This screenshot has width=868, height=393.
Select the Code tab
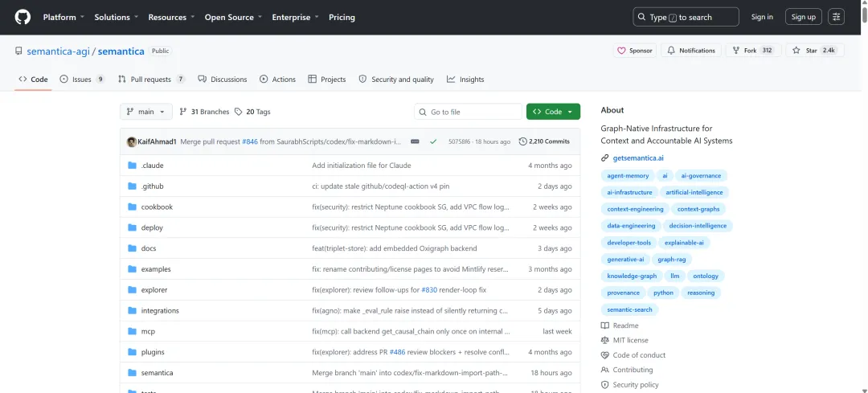pyautogui.click(x=33, y=79)
